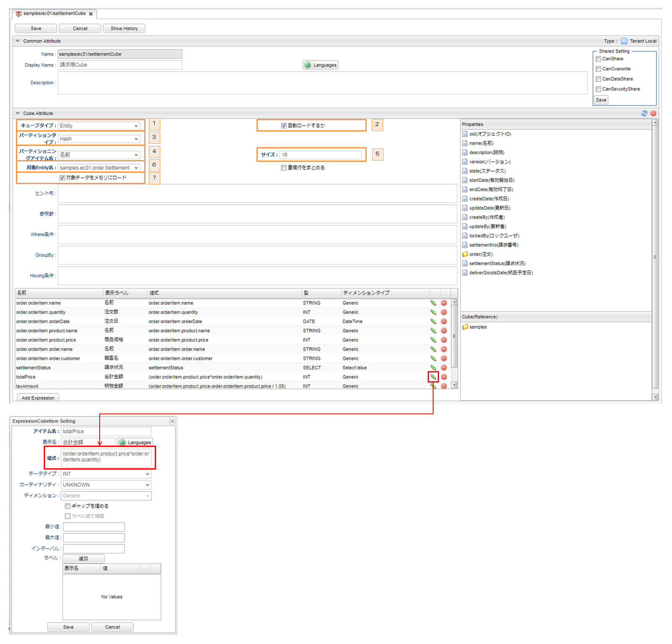This screenshot has height=644, width=672.
Task: Open the samples folder under Cube(Reference)
Action: click(x=474, y=327)
